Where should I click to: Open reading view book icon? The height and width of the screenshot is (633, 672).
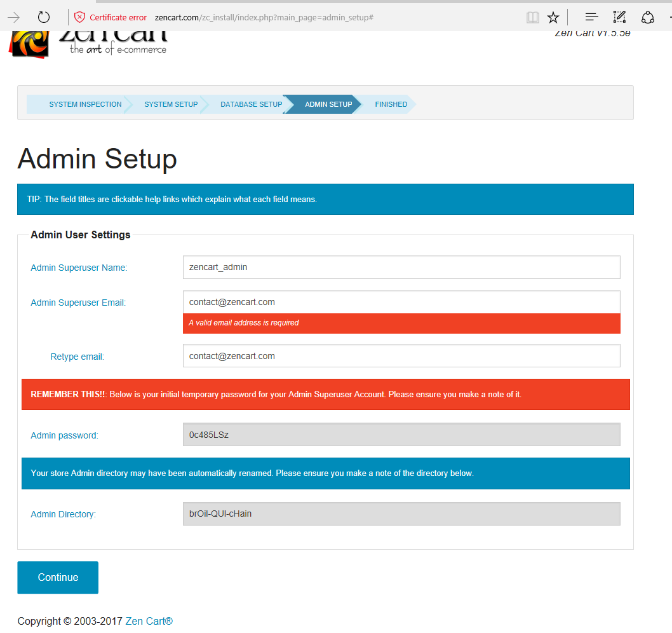[533, 17]
